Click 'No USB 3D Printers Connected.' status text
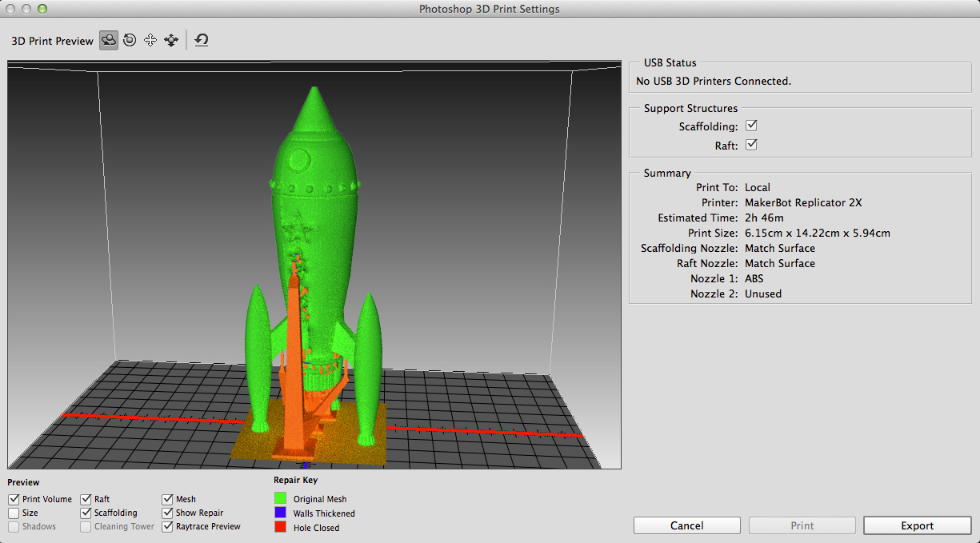Viewport: 980px width, 543px height. (x=714, y=81)
